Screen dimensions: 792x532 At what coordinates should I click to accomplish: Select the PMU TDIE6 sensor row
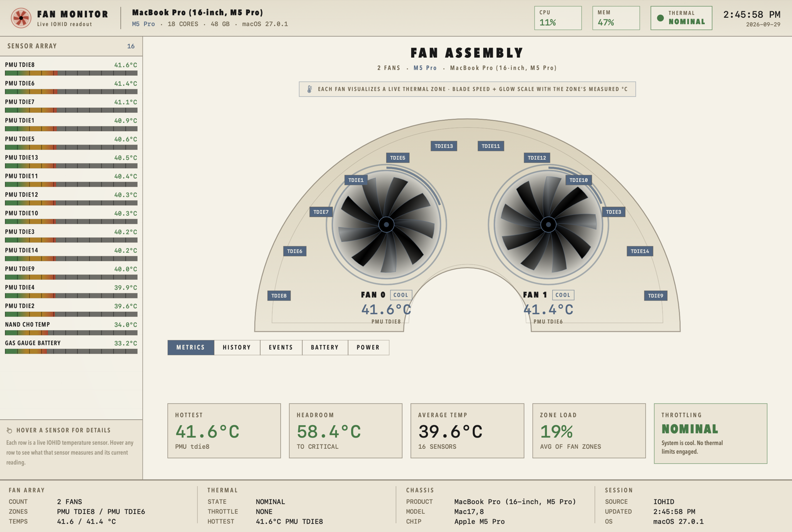[x=71, y=87]
